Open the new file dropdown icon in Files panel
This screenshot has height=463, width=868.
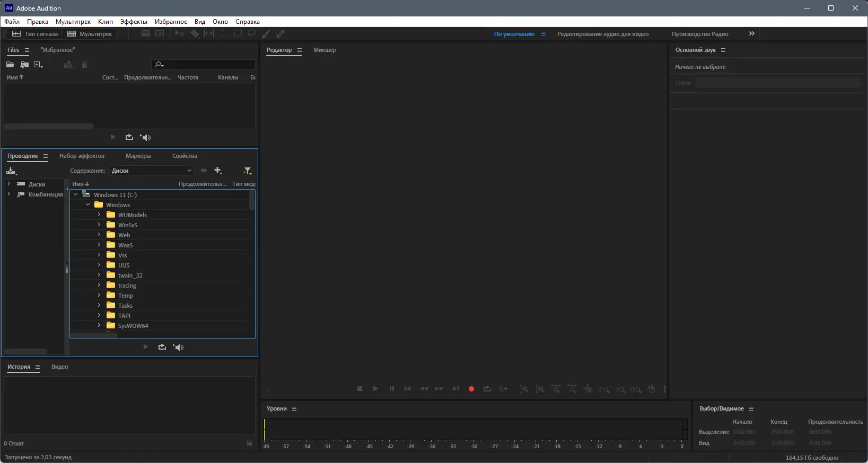pyautogui.click(x=38, y=65)
